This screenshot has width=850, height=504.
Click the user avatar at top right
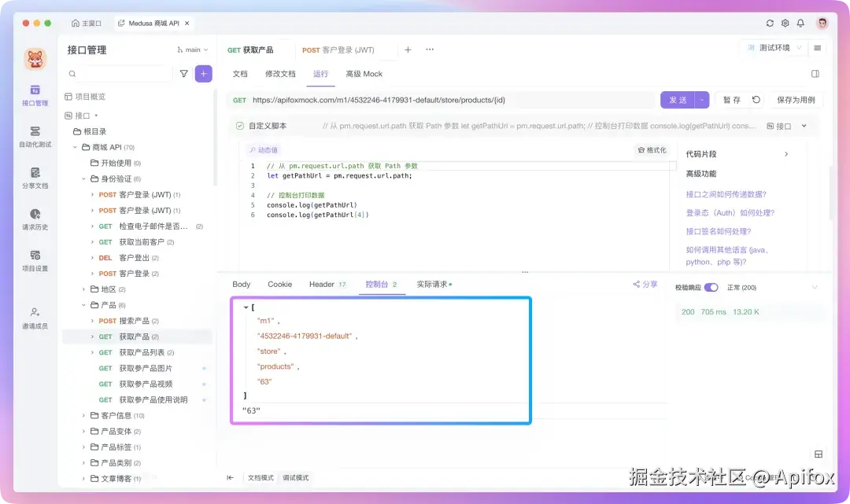(822, 23)
